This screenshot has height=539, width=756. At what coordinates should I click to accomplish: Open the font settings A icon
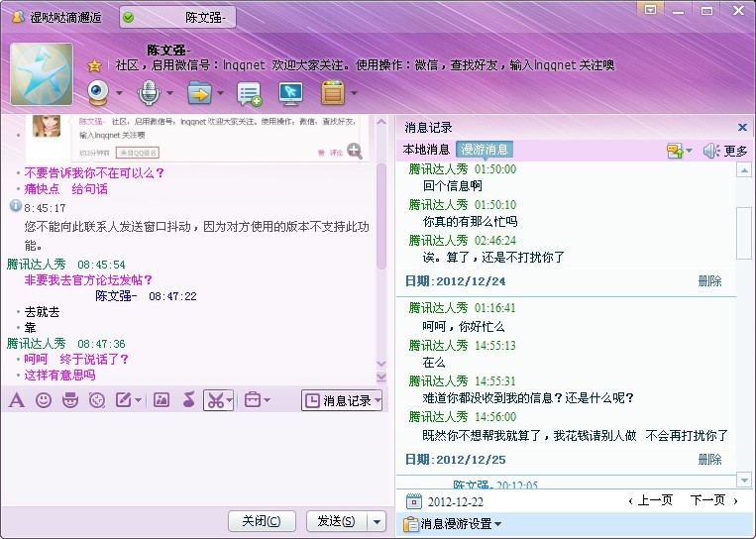tap(17, 399)
